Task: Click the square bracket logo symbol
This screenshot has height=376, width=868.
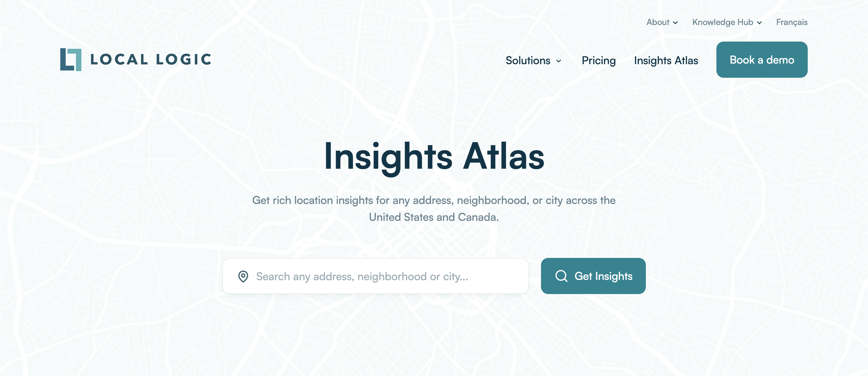Action: [x=71, y=60]
